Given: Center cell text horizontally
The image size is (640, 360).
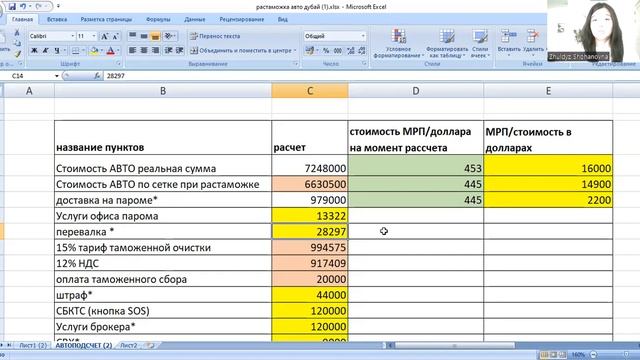Looking at the screenshot, I should [x=144, y=50].
